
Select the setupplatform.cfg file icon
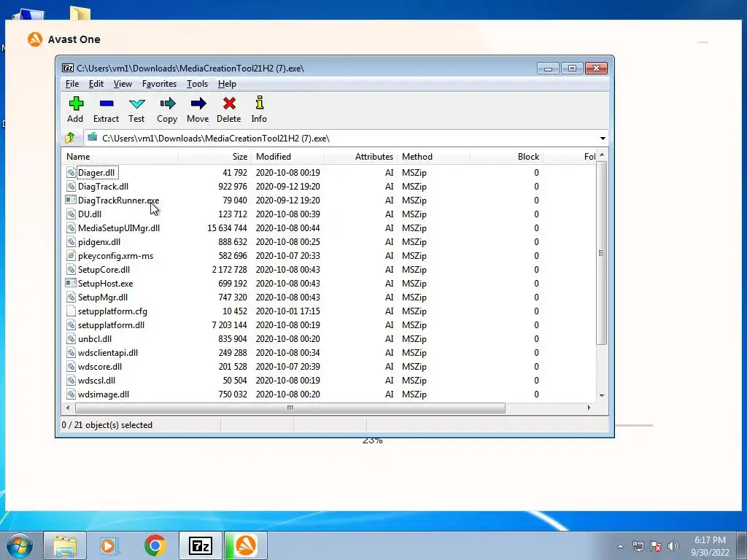point(71,311)
